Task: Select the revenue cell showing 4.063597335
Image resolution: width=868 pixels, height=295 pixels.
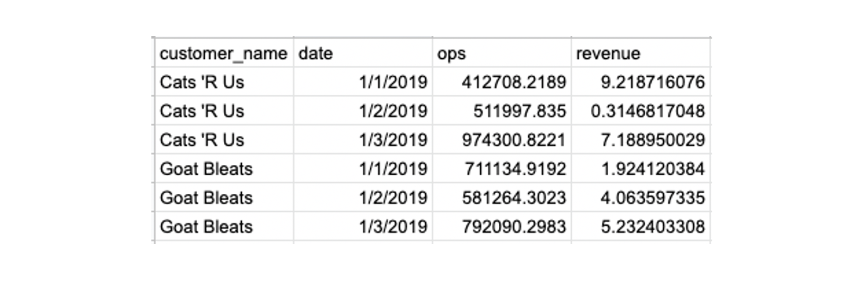Action: point(641,197)
